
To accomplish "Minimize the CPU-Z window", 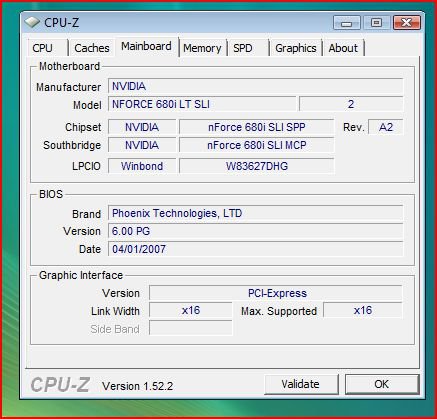I will click(347, 23).
